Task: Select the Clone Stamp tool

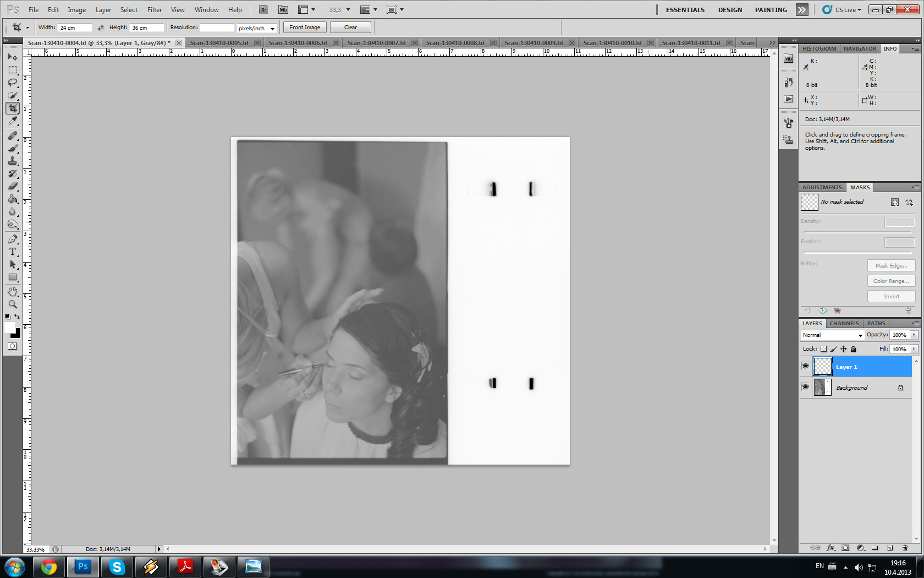Action: click(13, 161)
